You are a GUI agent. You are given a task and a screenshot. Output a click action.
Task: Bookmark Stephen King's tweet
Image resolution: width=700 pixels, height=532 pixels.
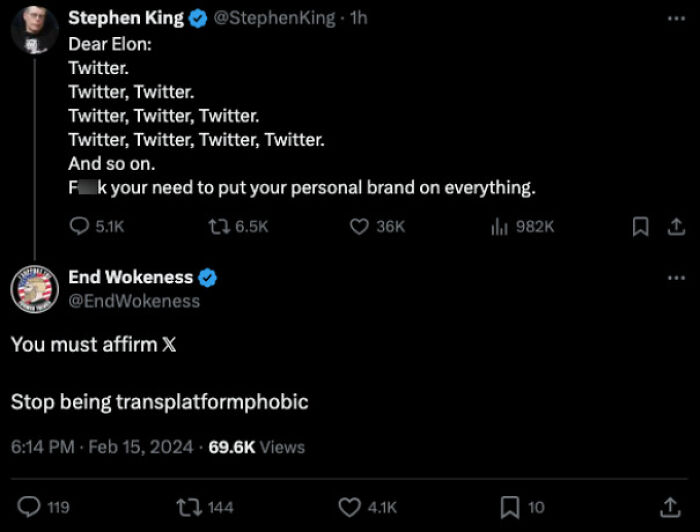(x=640, y=227)
